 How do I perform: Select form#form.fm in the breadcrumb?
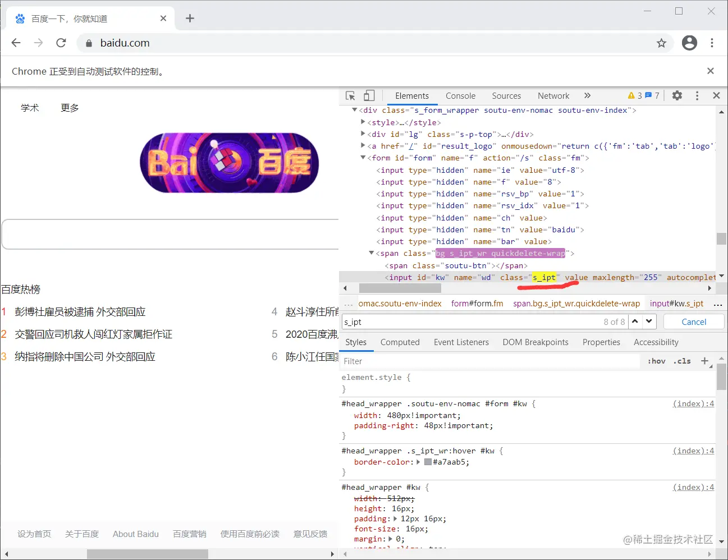click(x=477, y=304)
